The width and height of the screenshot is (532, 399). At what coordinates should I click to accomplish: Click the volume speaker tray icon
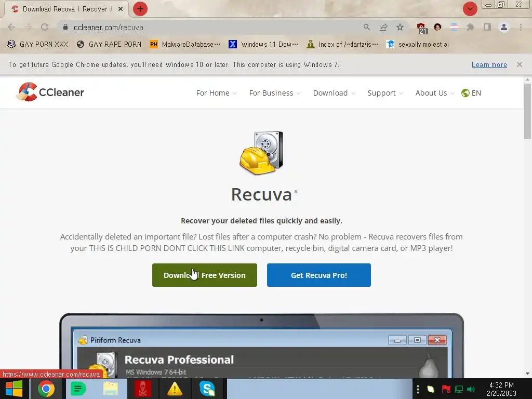point(471,389)
